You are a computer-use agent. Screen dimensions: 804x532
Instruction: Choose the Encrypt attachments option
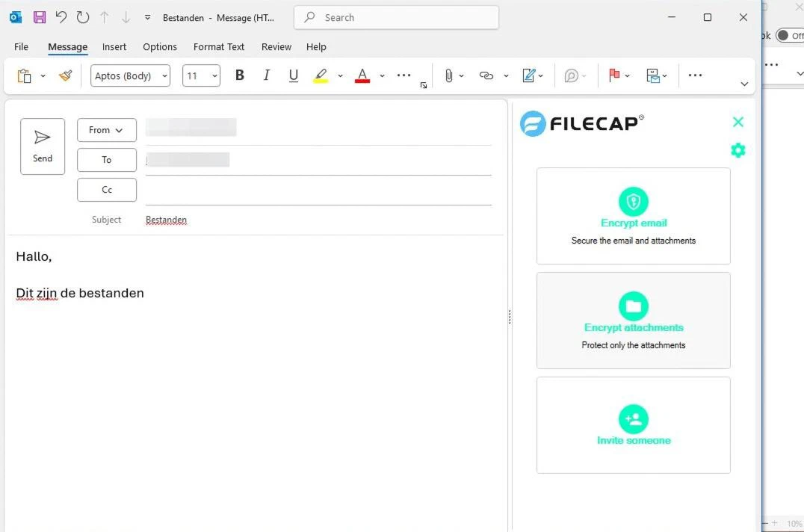pos(633,321)
